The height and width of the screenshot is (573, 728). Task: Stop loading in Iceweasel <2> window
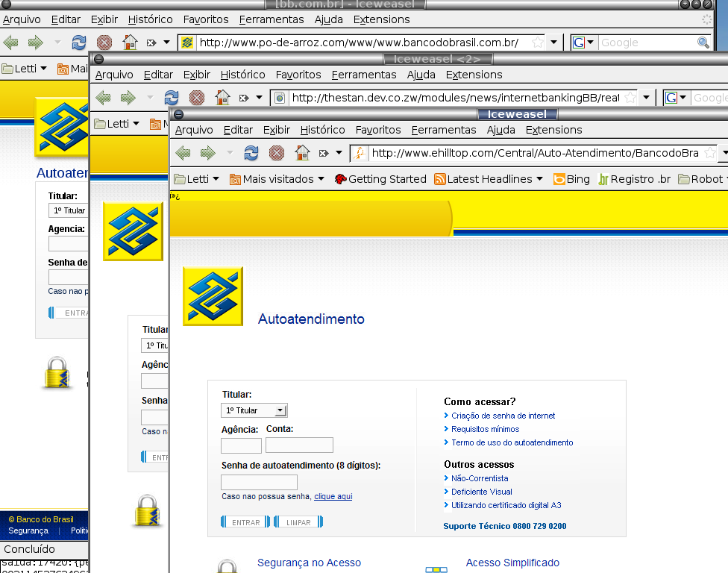coord(197,98)
